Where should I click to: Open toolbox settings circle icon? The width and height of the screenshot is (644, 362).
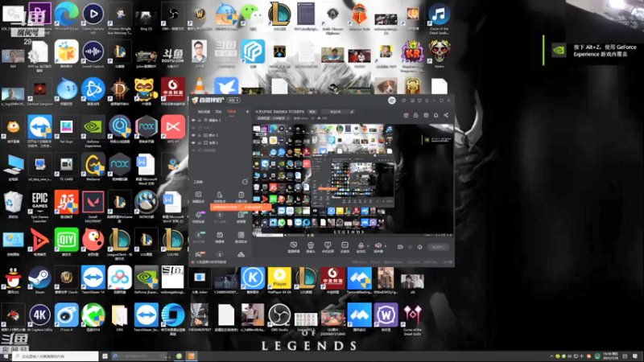point(245,182)
